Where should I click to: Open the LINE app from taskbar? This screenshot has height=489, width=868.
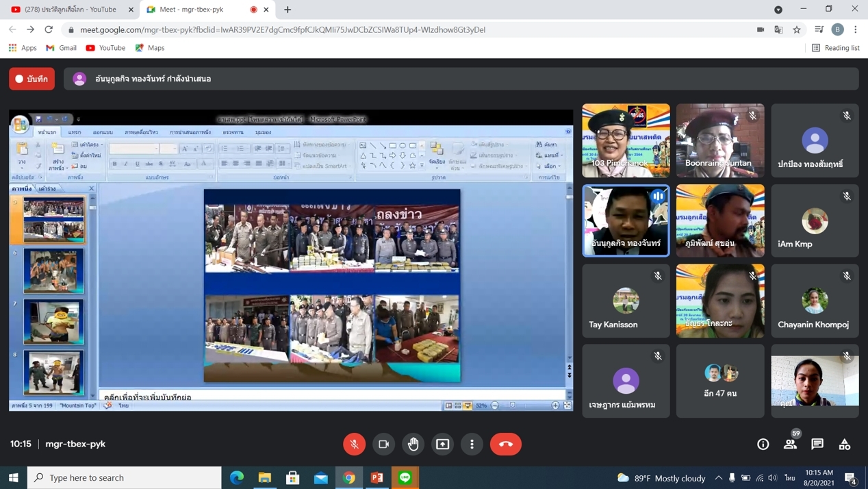point(405,477)
